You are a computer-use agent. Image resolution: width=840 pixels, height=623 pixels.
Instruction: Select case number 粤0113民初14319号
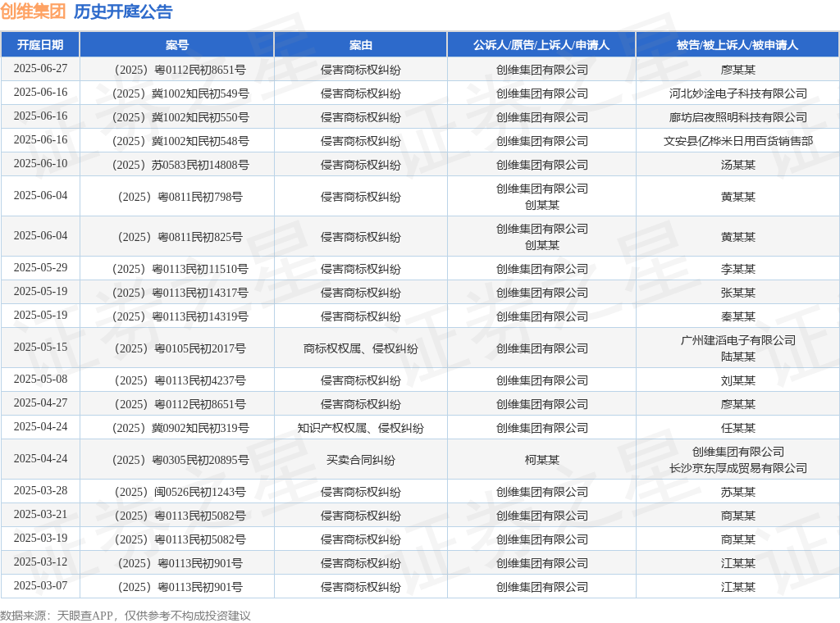(180, 317)
